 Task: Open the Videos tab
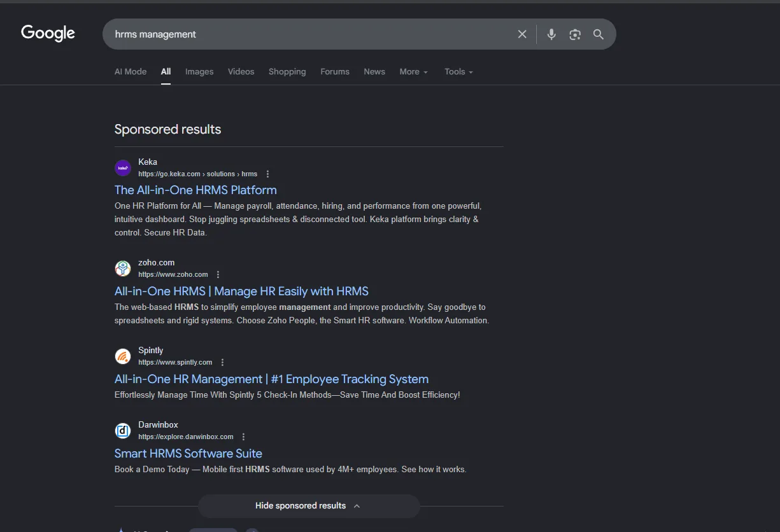(x=241, y=72)
